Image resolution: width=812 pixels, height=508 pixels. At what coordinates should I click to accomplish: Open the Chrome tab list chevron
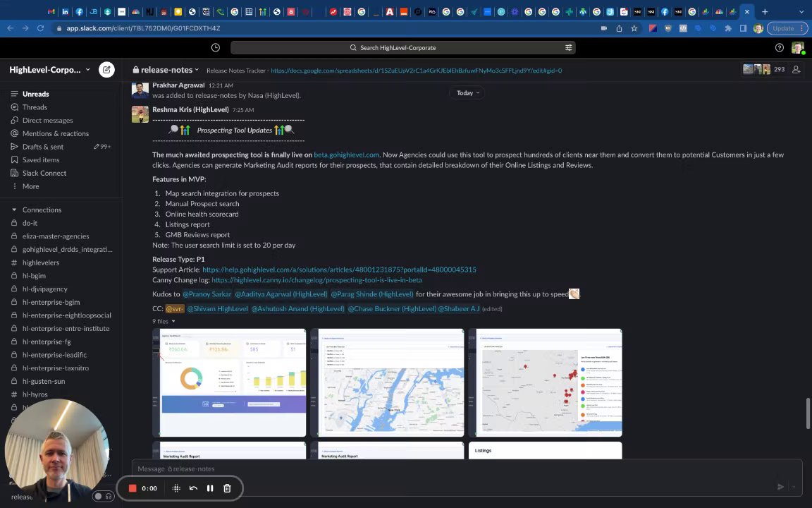[x=801, y=11]
